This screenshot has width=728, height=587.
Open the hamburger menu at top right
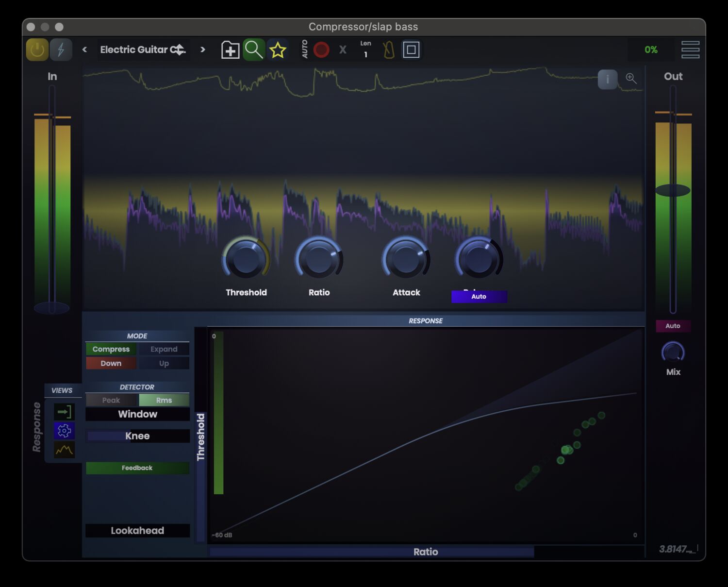point(690,49)
